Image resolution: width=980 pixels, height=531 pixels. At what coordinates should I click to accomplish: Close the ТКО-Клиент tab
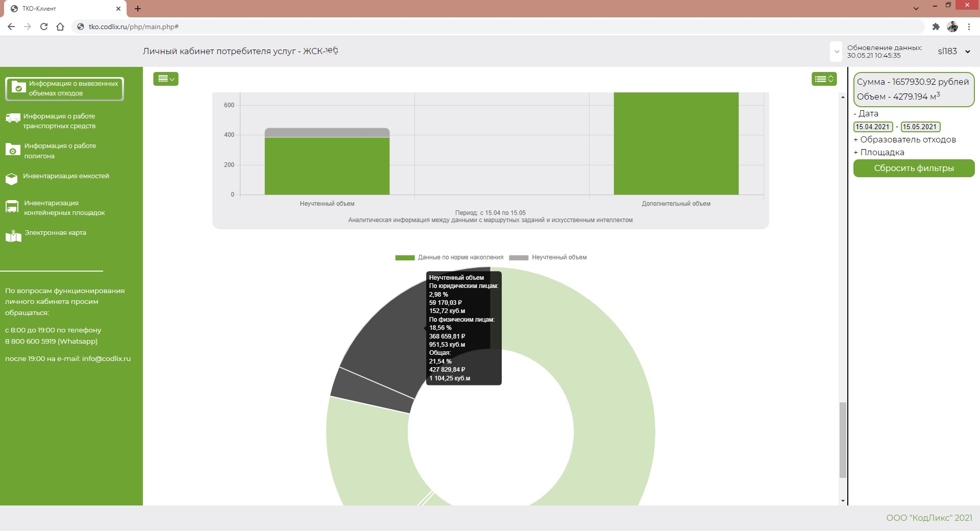point(118,9)
